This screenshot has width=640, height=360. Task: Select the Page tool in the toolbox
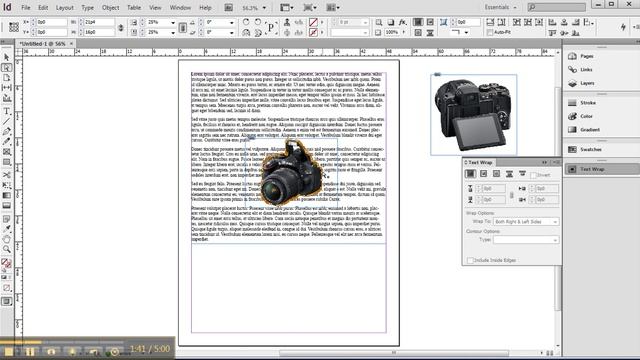[x=7, y=78]
